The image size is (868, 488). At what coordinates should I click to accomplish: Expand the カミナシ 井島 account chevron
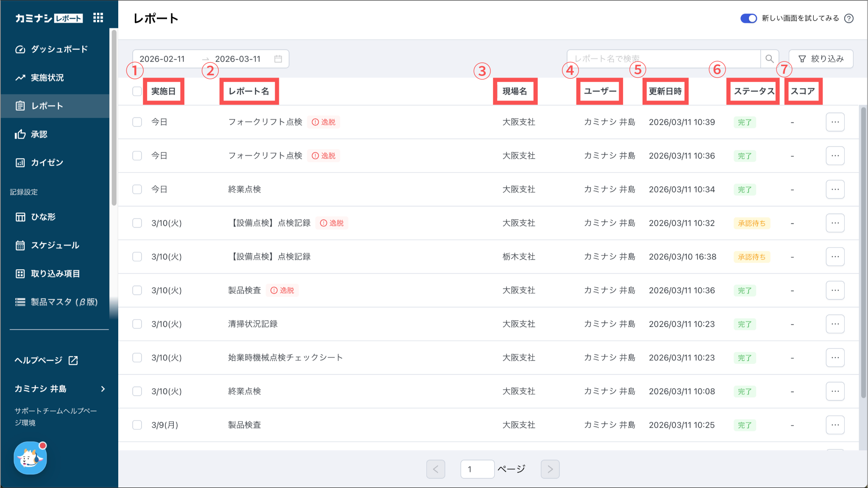103,389
